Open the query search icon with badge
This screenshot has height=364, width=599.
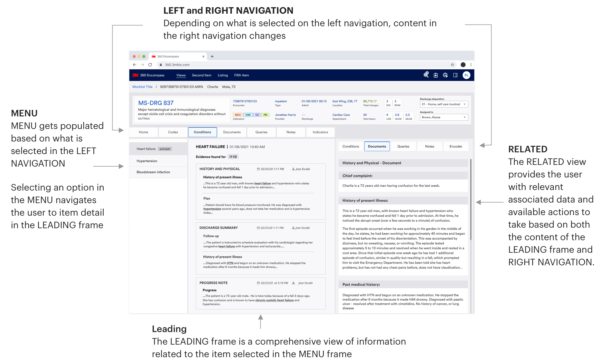pos(426,75)
